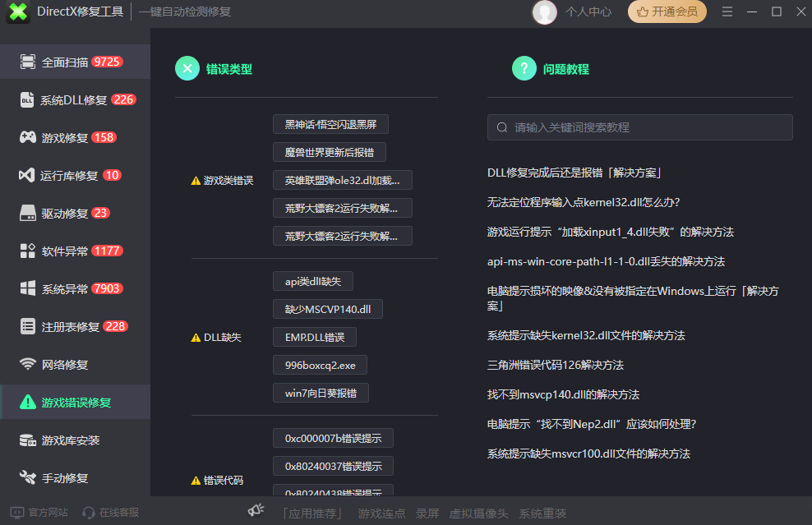
Task: Switch to 软件异常 software error tab
Action: click(65, 251)
